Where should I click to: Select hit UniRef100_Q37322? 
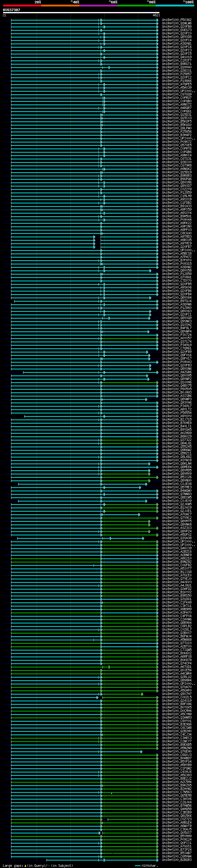pyautogui.click(x=177, y=440)
